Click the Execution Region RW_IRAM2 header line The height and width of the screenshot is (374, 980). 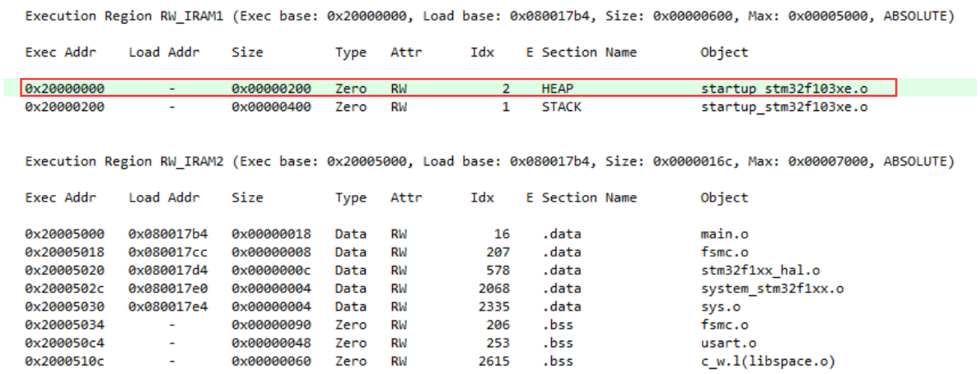(490, 161)
